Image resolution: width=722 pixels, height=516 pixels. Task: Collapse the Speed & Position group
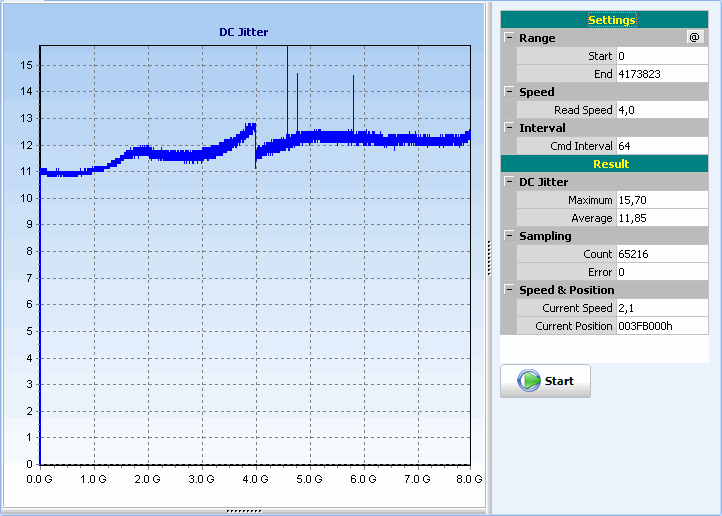pos(509,290)
